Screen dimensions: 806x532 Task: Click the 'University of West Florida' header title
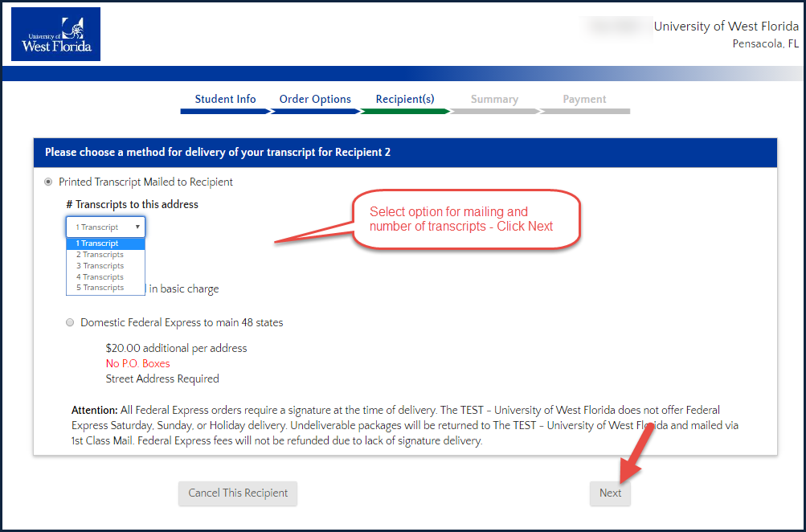click(726, 27)
